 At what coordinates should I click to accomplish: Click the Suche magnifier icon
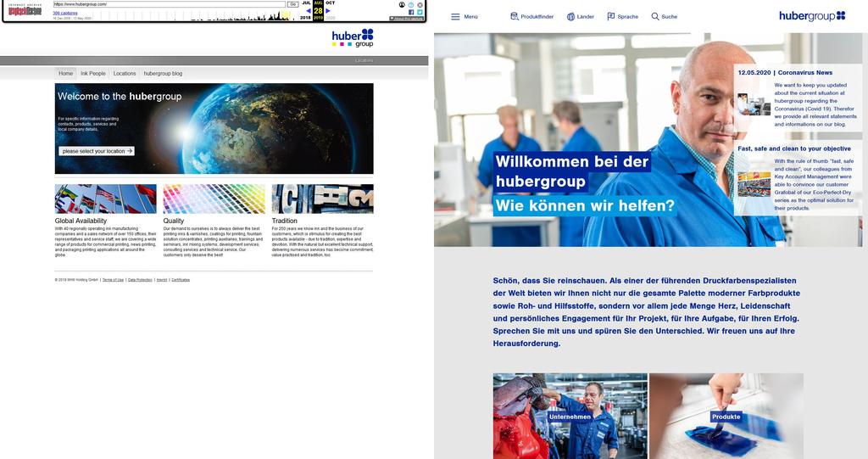[655, 17]
